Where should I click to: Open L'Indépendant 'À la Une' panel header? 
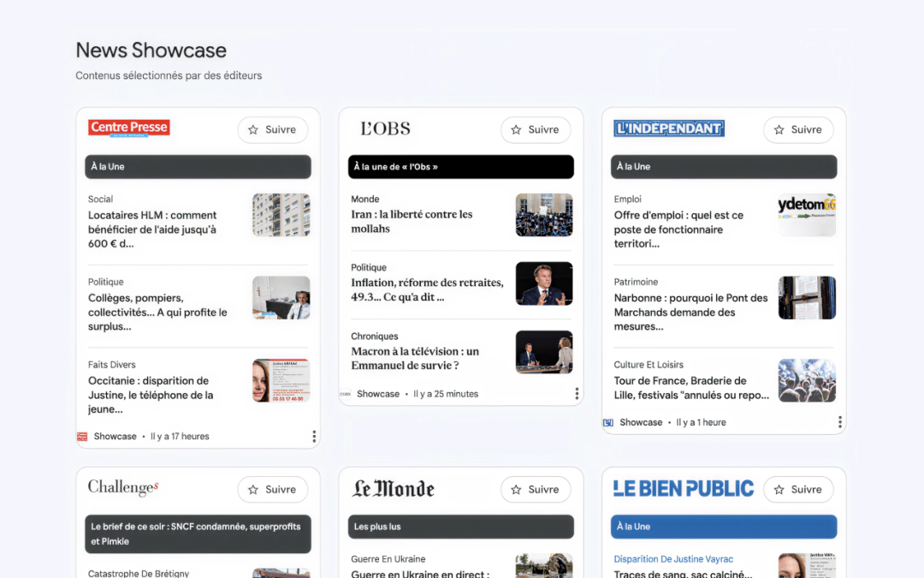tap(724, 167)
